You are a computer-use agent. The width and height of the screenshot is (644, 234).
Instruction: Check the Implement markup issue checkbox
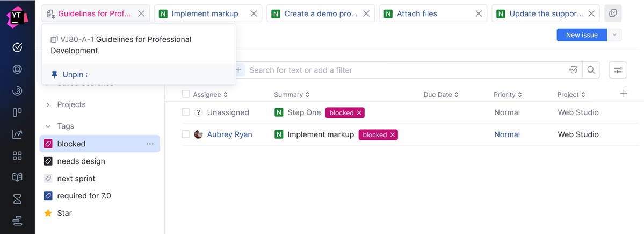point(186,134)
